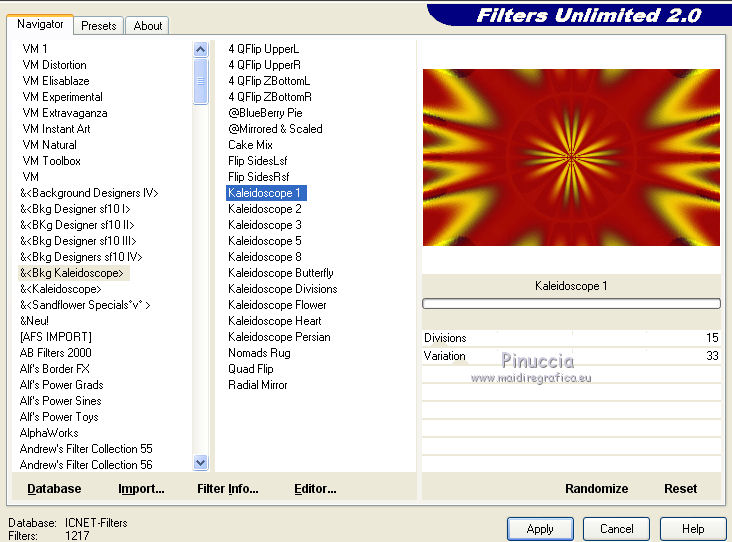Select VM Distortion category
This screenshot has width=732, height=542.
[x=54, y=65]
